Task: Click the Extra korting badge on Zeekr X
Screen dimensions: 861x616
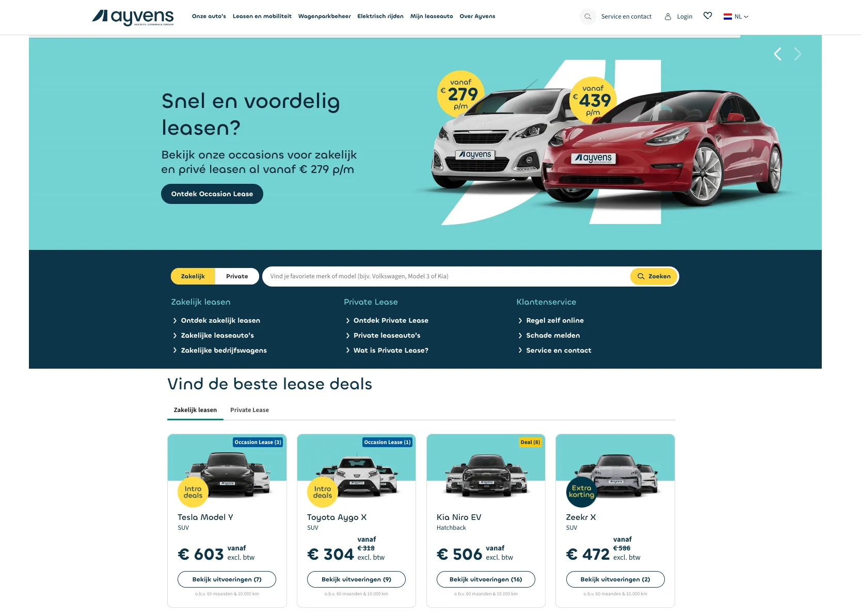Action: click(x=581, y=492)
